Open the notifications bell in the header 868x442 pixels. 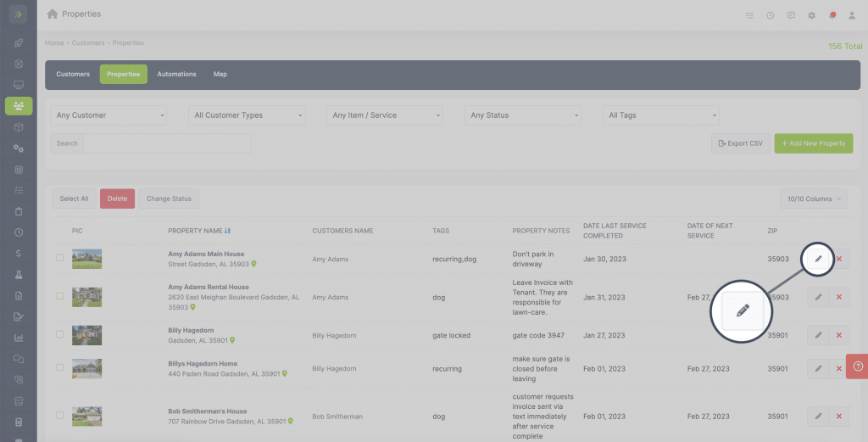pyautogui.click(x=832, y=15)
